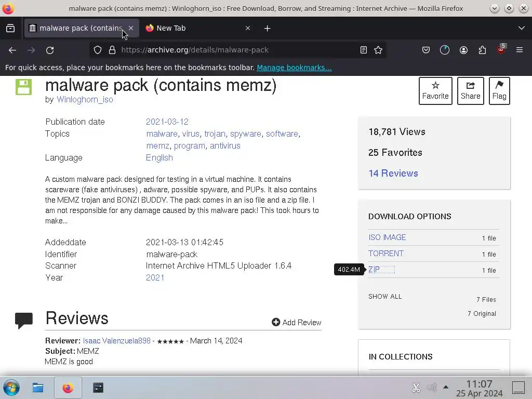Open the program topic link
532x399 pixels.
point(189,145)
